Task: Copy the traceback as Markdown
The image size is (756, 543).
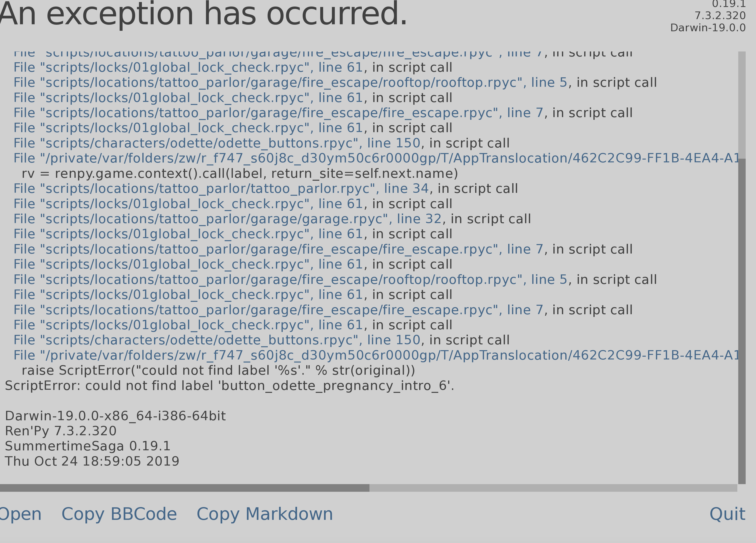Action: (265, 514)
